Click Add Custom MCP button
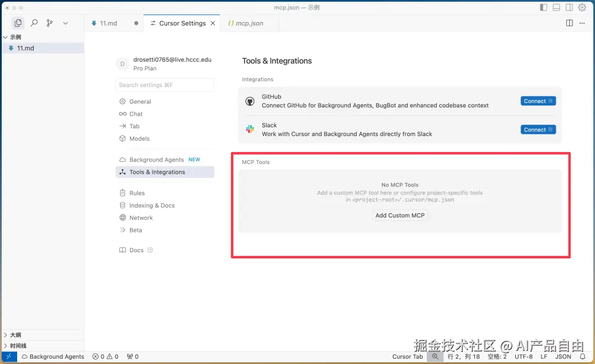 (400, 215)
